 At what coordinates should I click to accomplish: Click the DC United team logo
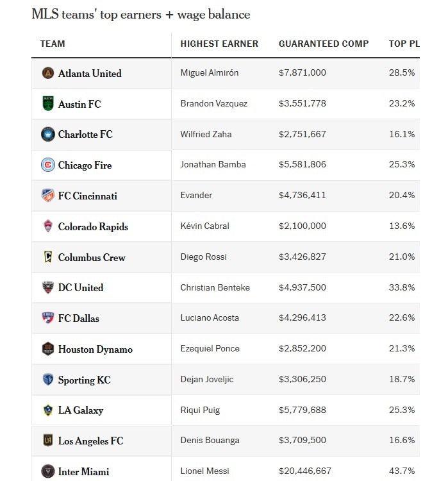point(48,287)
